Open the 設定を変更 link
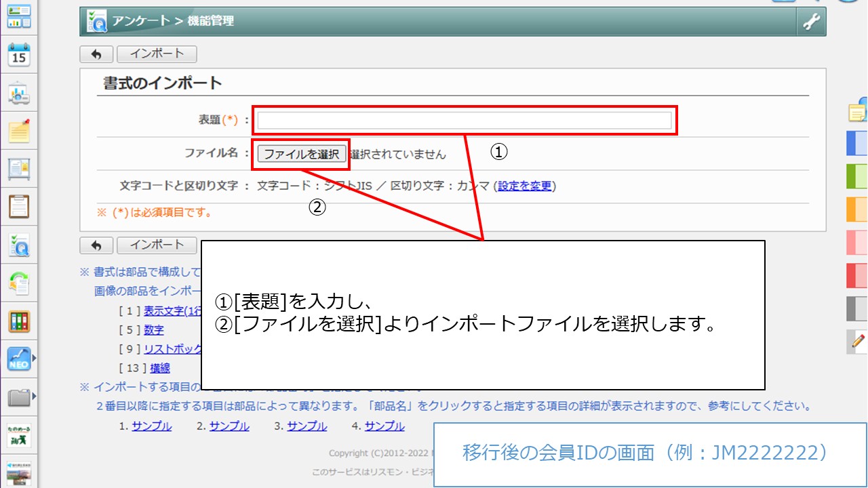 coord(525,186)
